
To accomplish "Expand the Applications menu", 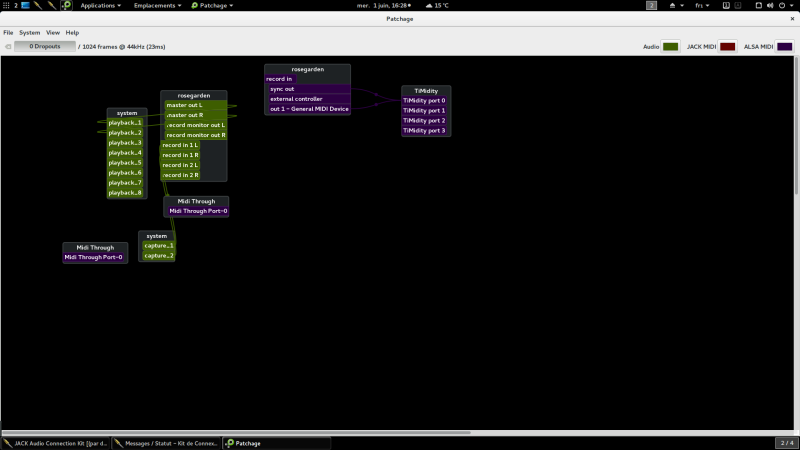I will click(x=101, y=5).
